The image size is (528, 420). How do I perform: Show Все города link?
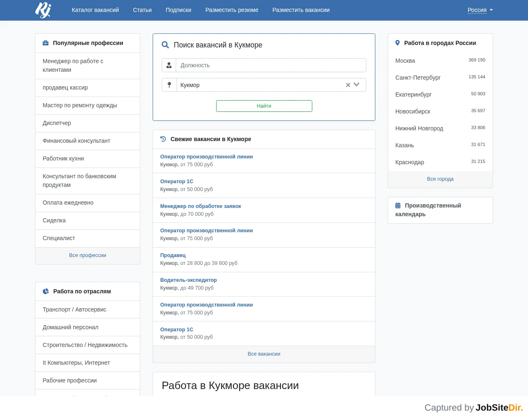click(440, 179)
